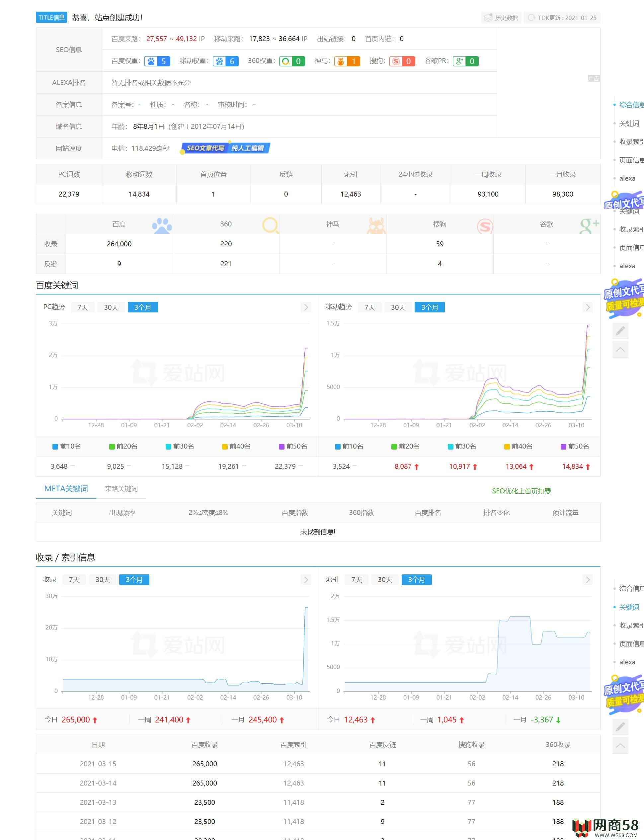Viewport: 644px width, 840px height.
Task: Refresh TDK更新 2021-01-25
Action: tap(562, 18)
